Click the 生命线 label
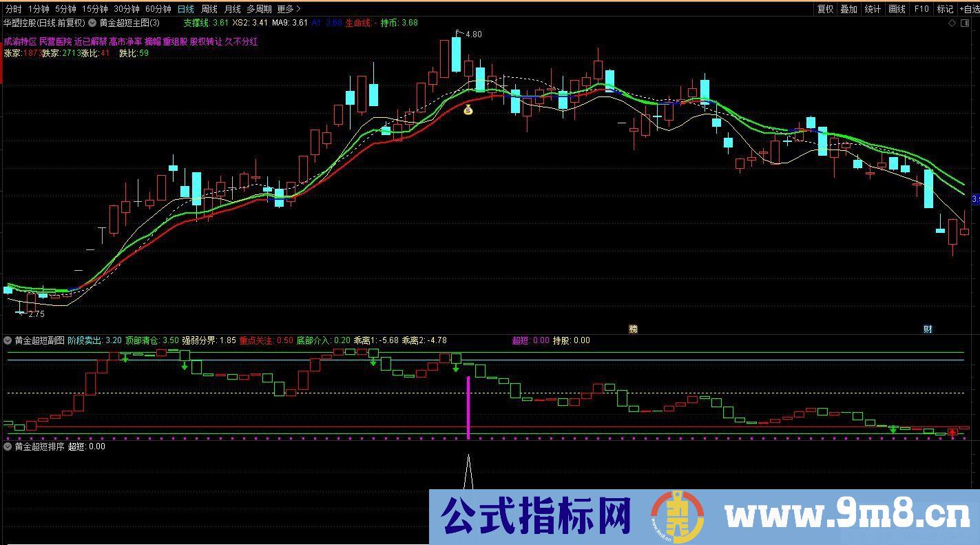 click(x=357, y=23)
